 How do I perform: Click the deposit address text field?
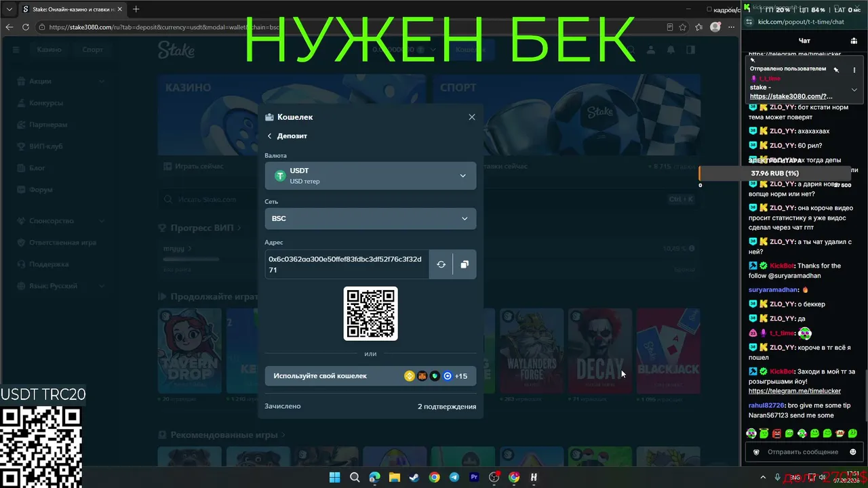(x=347, y=264)
